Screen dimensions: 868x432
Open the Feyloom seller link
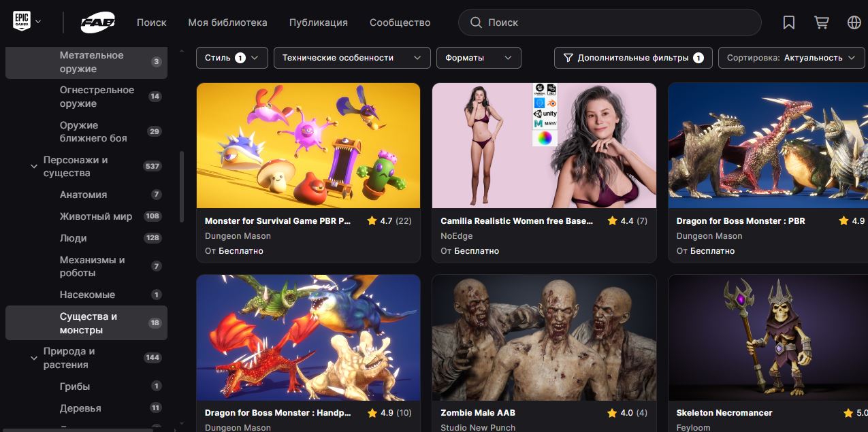[x=693, y=427]
